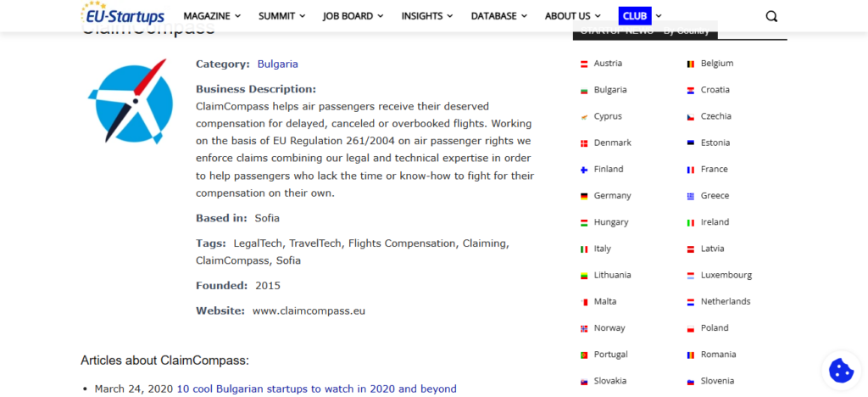Open the France country link
Viewport: 868px width, 397px height.
point(714,169)
